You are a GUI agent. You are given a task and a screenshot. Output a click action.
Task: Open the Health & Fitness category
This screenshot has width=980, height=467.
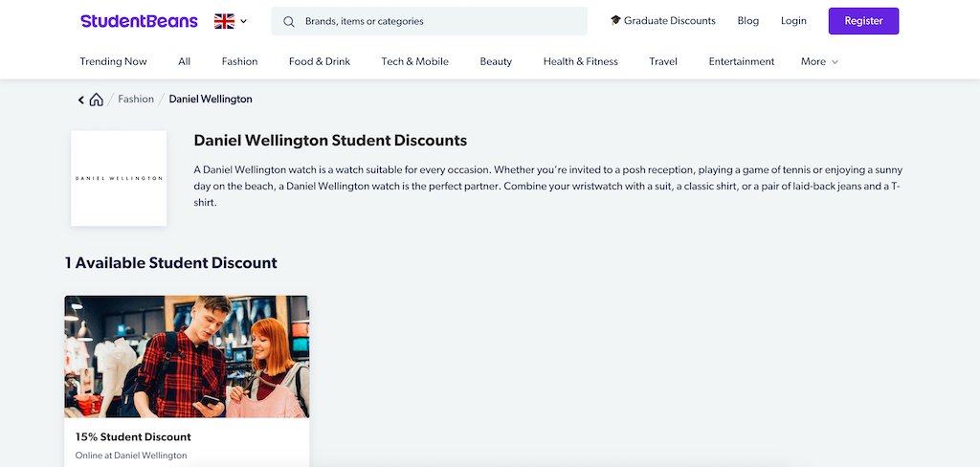[x=581, y=61]
